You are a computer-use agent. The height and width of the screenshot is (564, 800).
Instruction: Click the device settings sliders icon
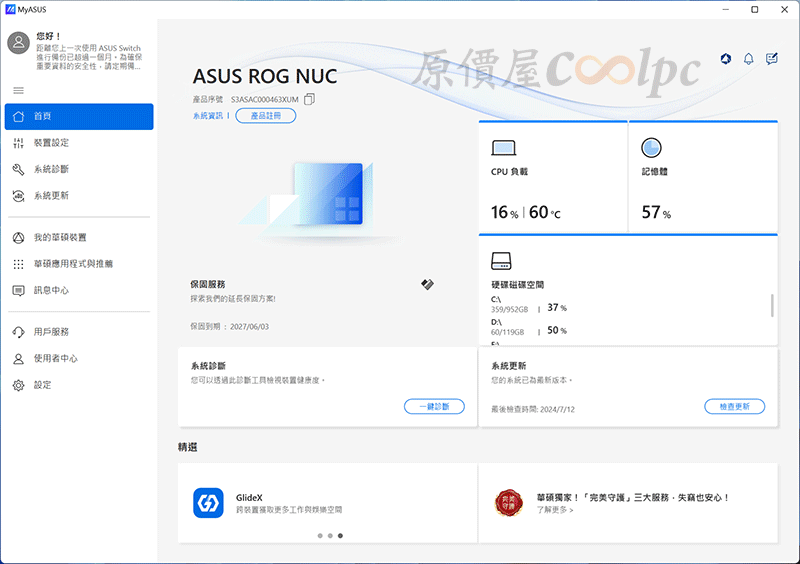pyautogui.click(x=18, y=143)
